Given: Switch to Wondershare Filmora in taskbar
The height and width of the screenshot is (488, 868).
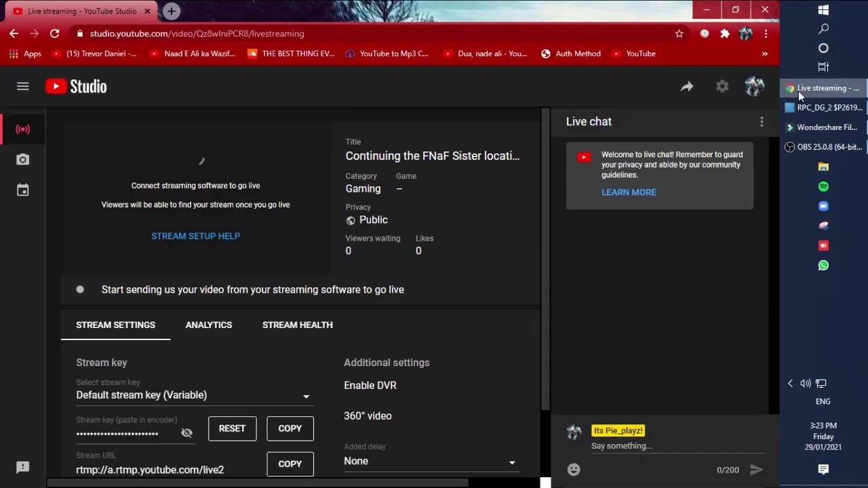Looking at the screenshot, I should (x=823, y=127).
